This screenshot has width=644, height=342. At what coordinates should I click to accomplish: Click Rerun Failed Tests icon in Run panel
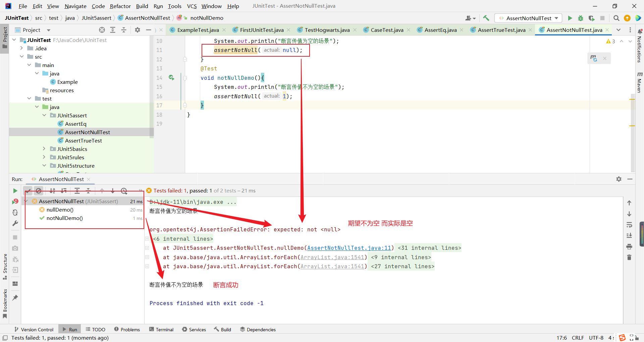click(x=15, y=202)
